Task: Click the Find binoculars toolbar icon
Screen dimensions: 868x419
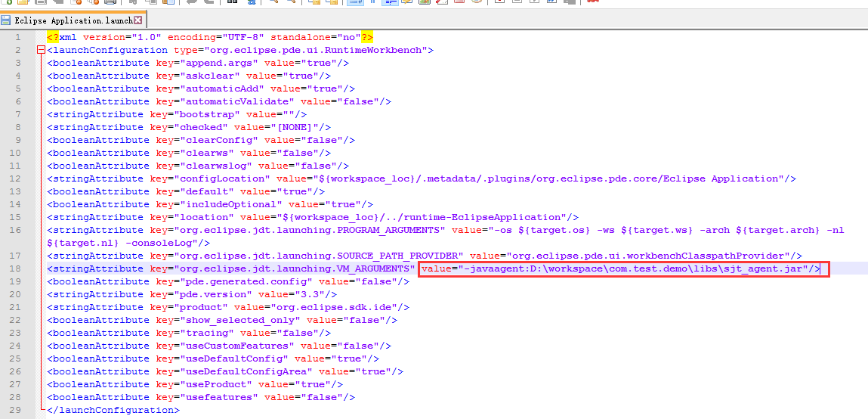Action: point(233,2)
